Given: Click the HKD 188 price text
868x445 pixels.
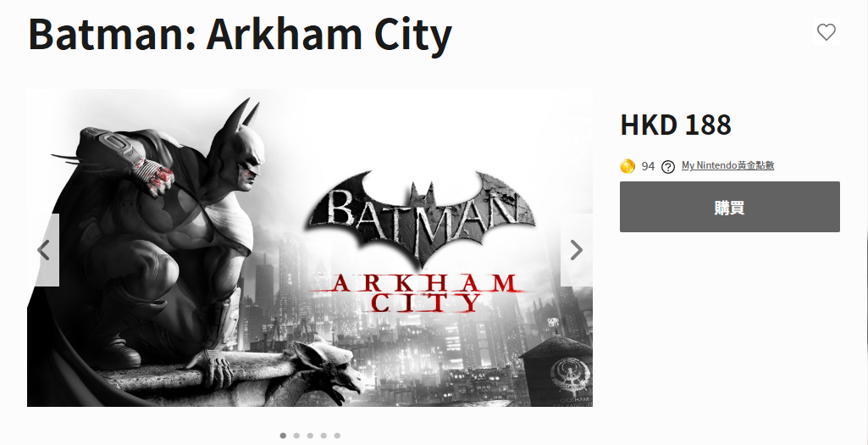Looking at the screenshot, I should (675, 125).
